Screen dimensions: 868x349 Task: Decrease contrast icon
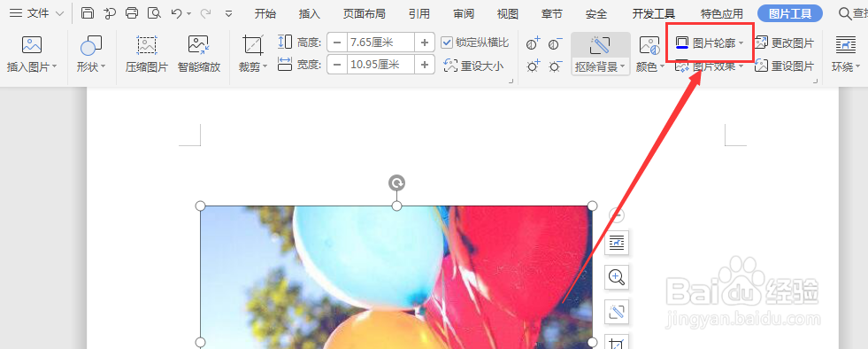[556, 43]
